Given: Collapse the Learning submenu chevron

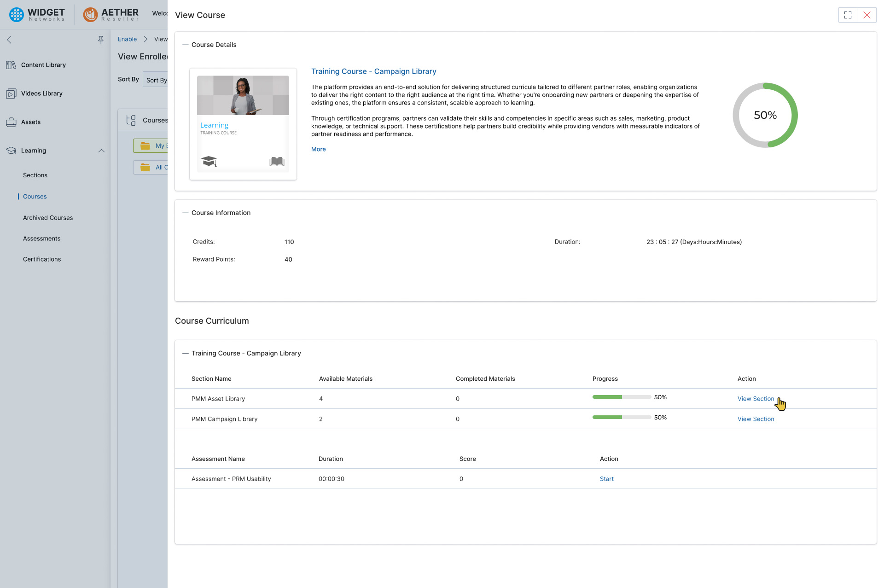Looking at the screenshot, I should click(101, 151).
